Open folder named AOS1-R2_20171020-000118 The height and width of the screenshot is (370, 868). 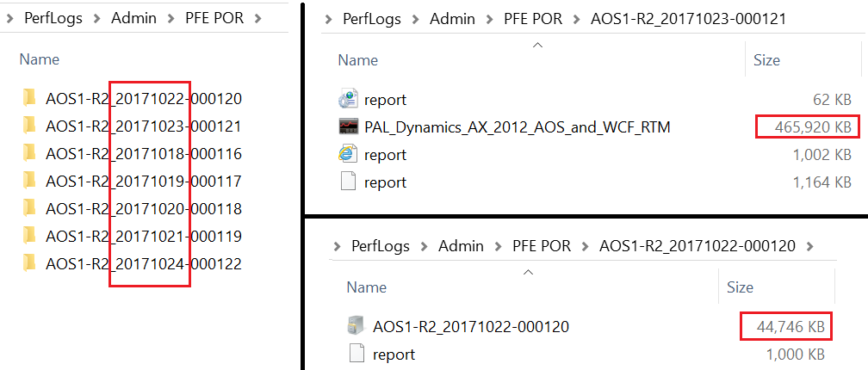click(143, 209)
